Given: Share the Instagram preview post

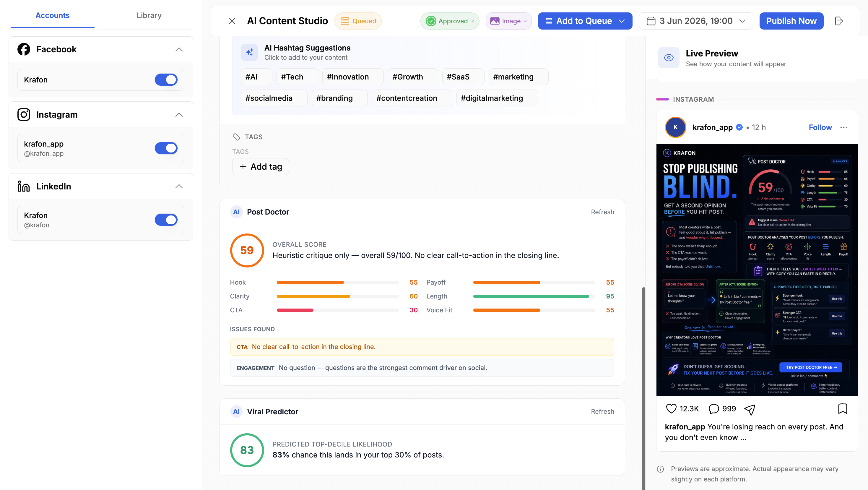Looking at the screenshot, I should coord(750,409).
